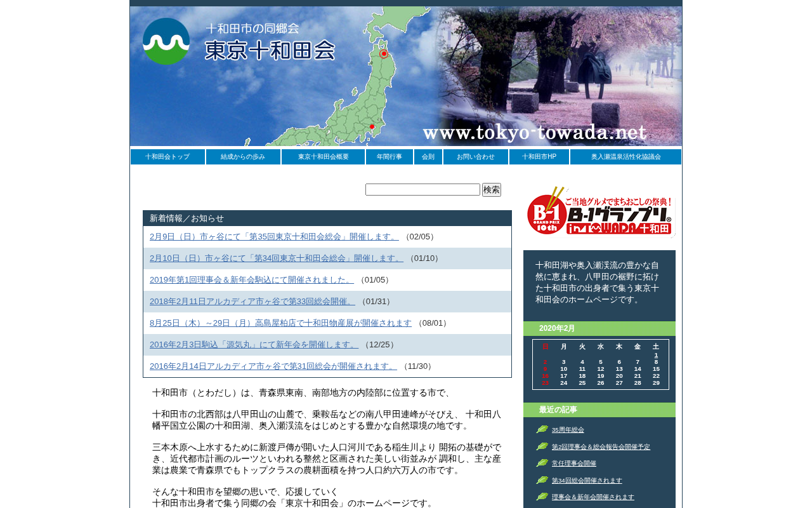Open the 結成からの歩み menu item

click(243, 157)
